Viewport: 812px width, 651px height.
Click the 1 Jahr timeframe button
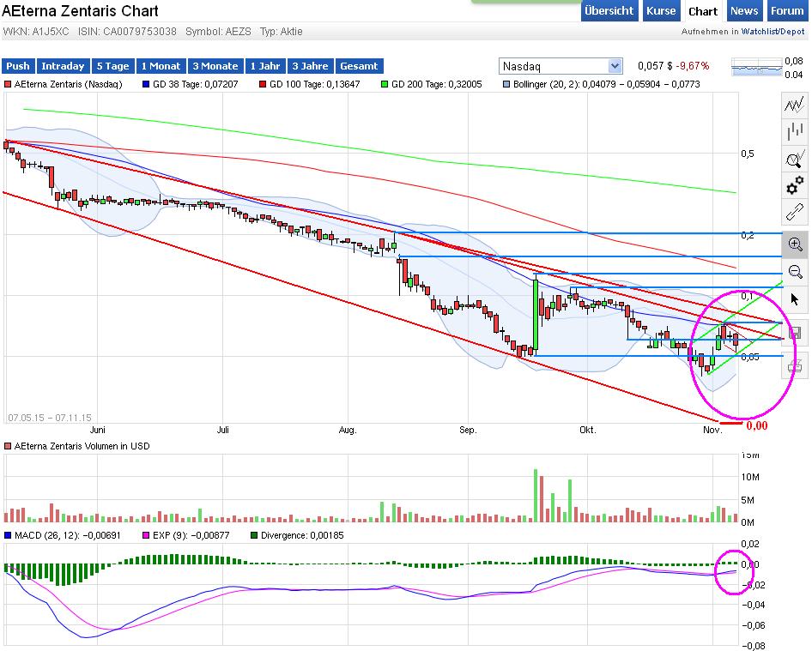(264, 65)
